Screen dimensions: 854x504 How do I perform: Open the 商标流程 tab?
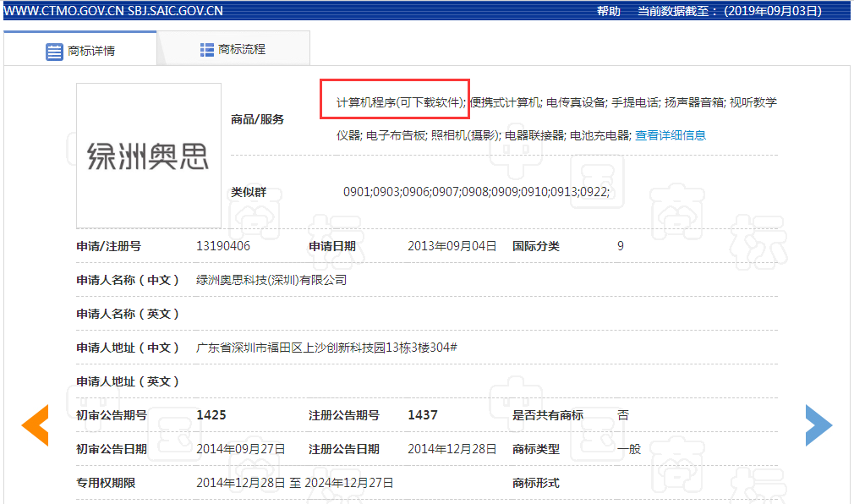click(x=233, y=48)
